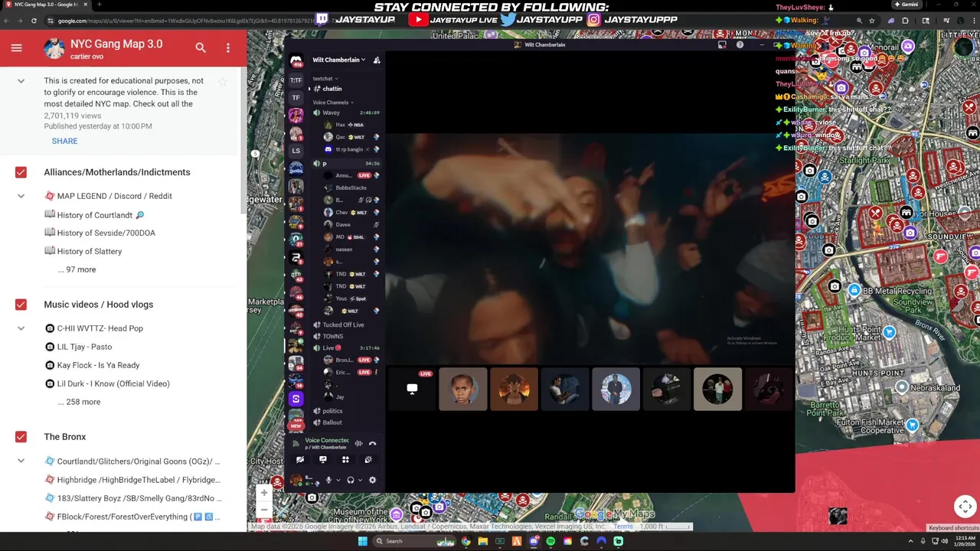Deafen Discord with headphones icon
The width and height of the screenshot is (980, 551).
point(351,480)
